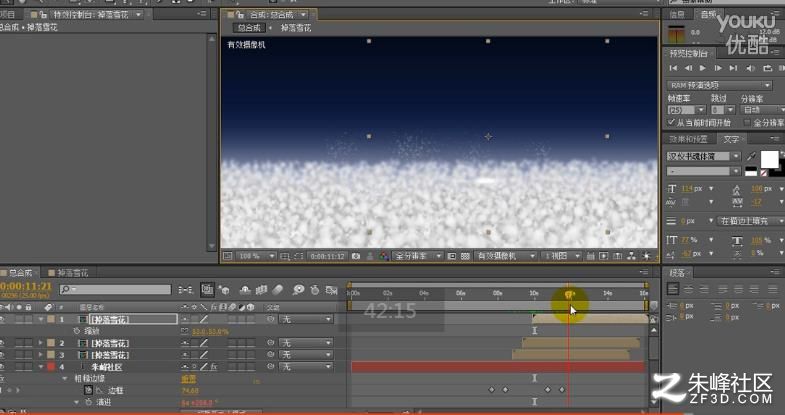
Task: Toggle live update button in timeline
Action: 207,290
